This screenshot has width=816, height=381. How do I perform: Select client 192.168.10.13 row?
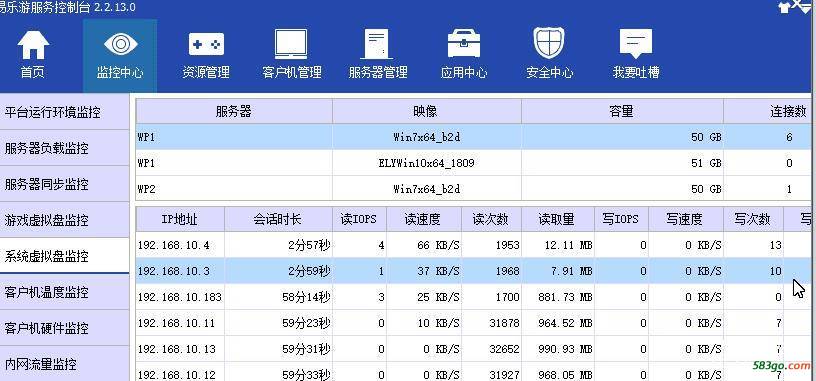click(x=474, y=349)
